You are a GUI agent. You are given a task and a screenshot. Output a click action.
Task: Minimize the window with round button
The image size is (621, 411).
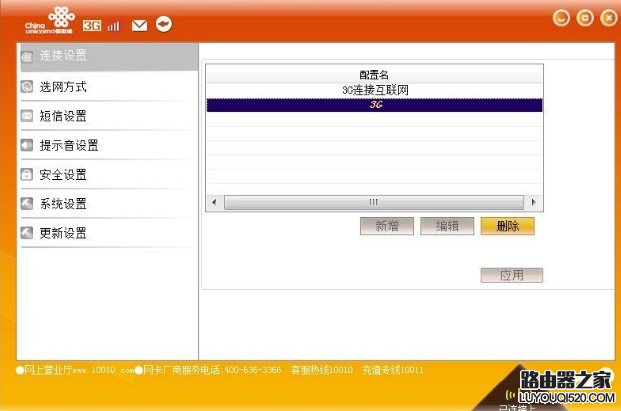(x=561, y=18)
